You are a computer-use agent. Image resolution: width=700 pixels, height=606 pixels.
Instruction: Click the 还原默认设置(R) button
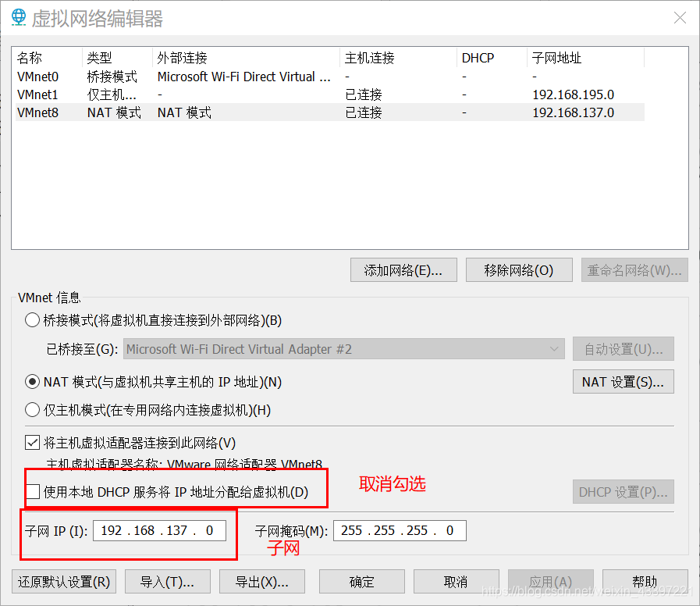tap(64, 582)
